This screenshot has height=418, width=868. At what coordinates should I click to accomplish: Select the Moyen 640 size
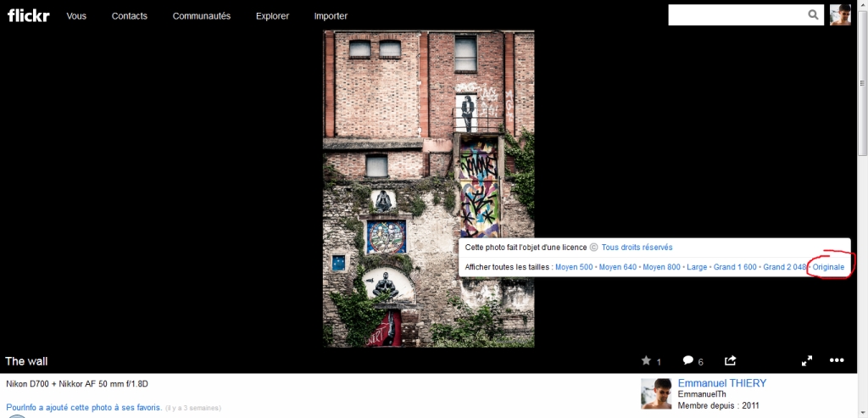click(x=618, y=267)
